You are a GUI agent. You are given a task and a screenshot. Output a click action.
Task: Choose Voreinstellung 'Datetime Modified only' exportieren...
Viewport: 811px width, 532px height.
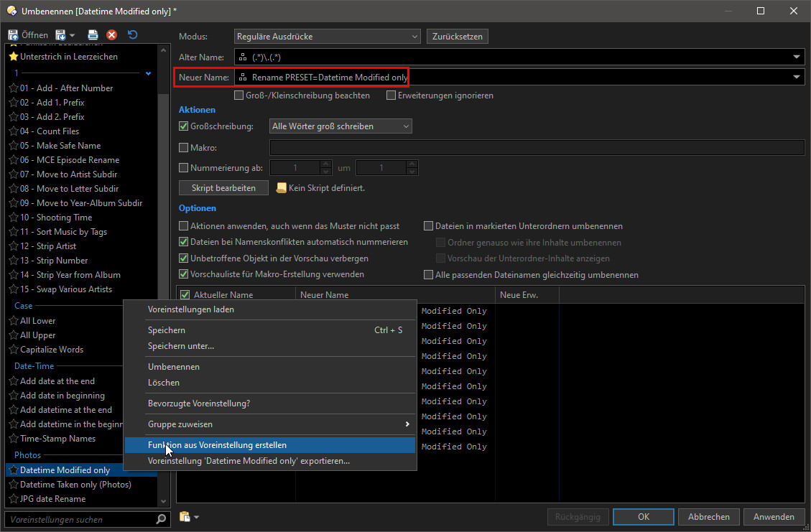[x=270, y=461]
